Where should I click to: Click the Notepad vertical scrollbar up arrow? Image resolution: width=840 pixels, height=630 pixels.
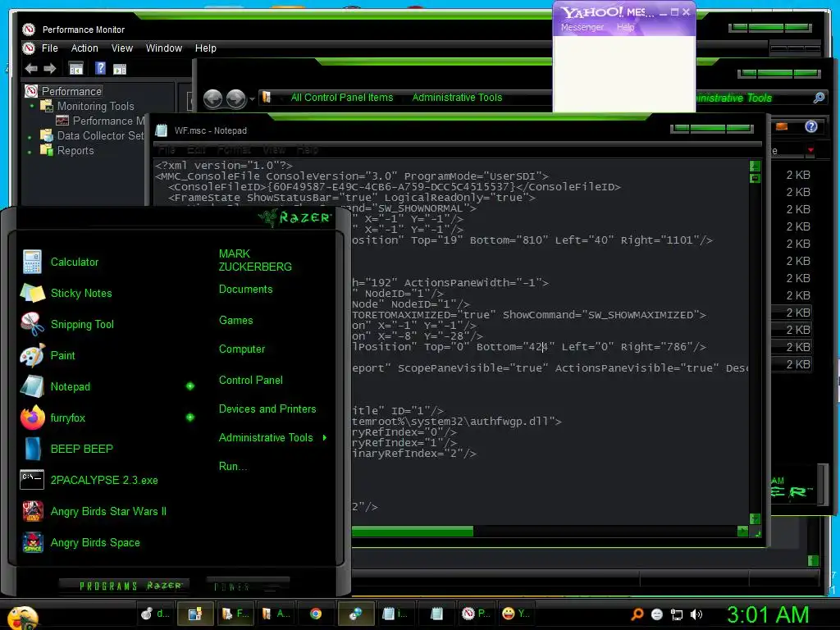tap(755, 166)
